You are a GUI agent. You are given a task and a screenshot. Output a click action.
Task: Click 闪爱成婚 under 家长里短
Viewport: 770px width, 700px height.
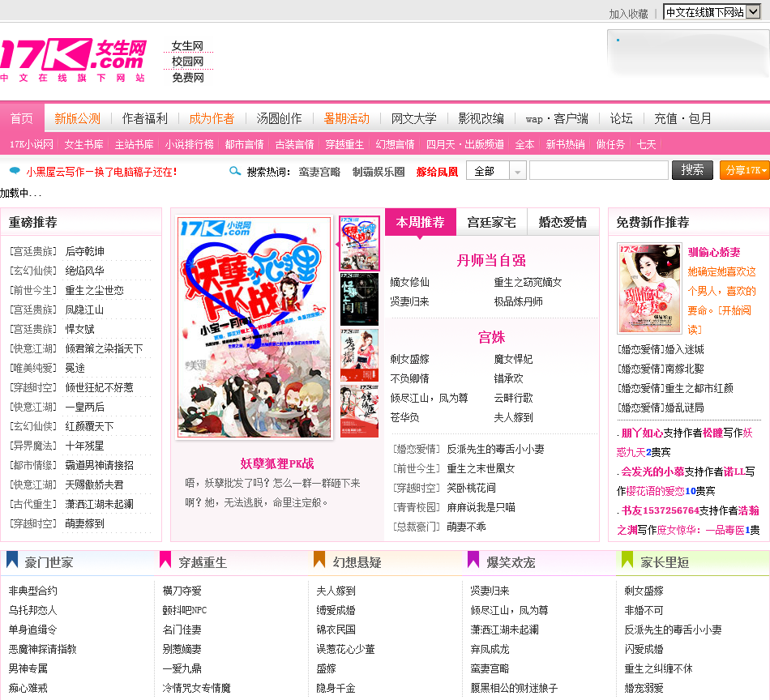(x=644, y=649)
